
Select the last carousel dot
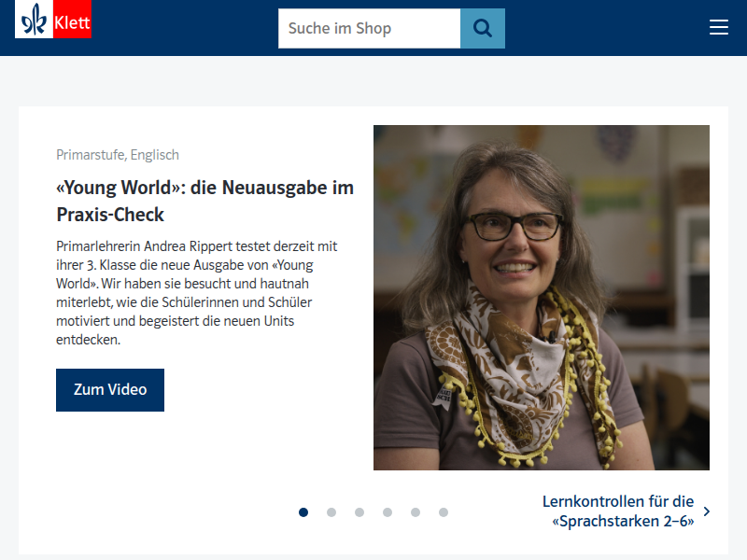[443, 511]
